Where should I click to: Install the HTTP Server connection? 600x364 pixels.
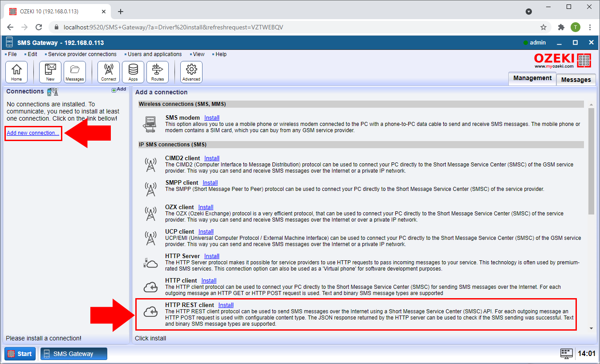(x=212, y=256)
